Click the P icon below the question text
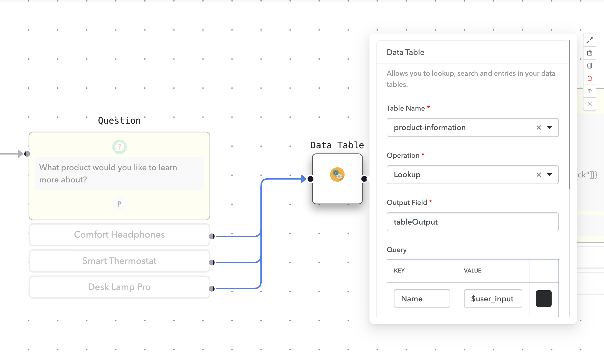Screen dimensions: 604x364 click(119, 204)
